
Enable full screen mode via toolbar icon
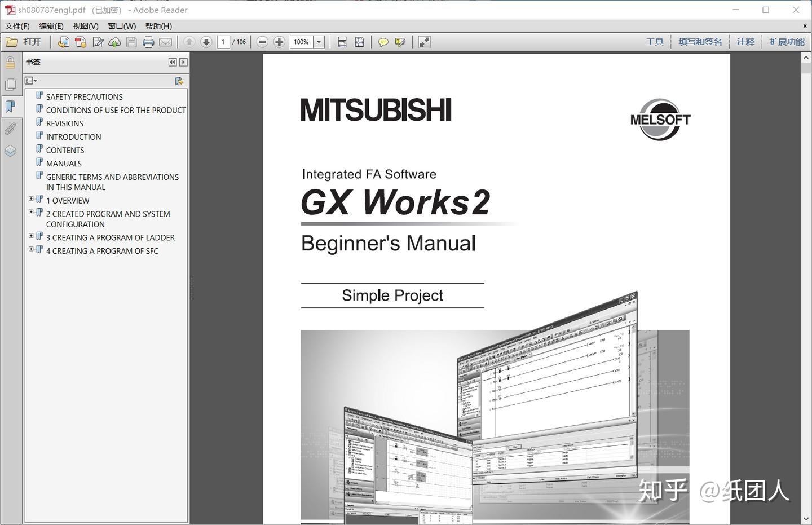(x=424, y=42)
